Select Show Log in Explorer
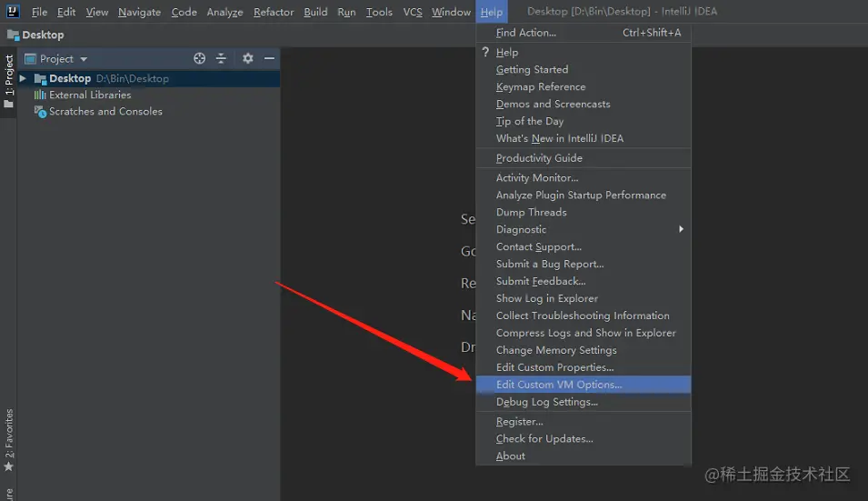This screenshot has width=868, height=501. [584, 298]
